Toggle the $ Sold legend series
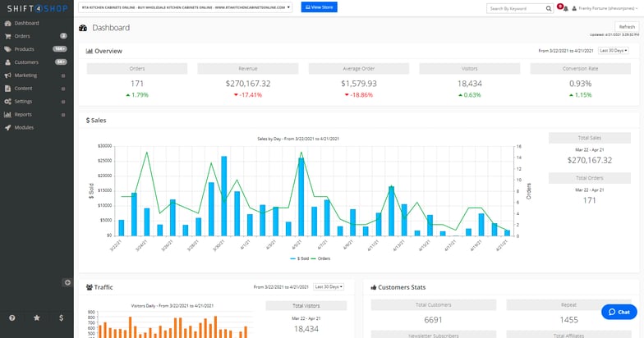 click(x=299, y=259)
